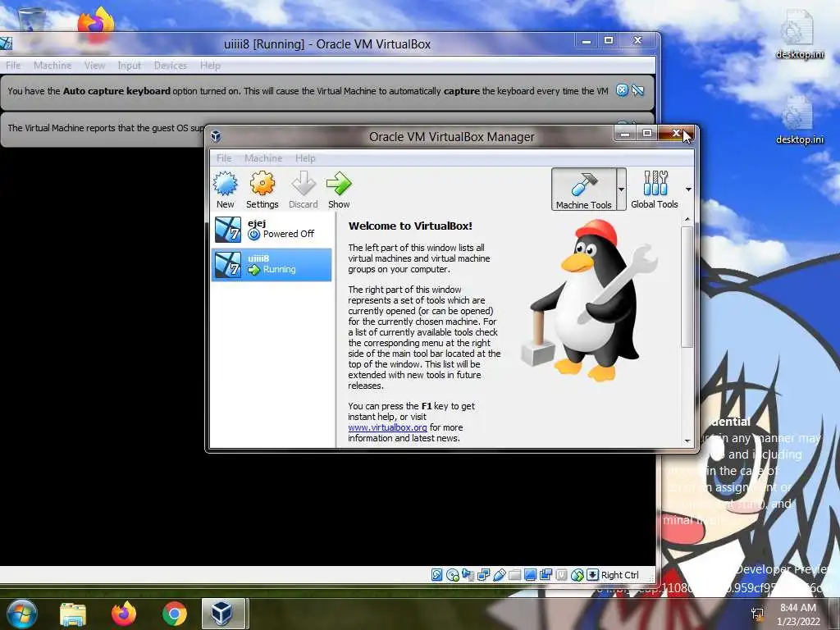
Task: Expand the Machine Tools dropdown arrow
Action: [622, 189]
